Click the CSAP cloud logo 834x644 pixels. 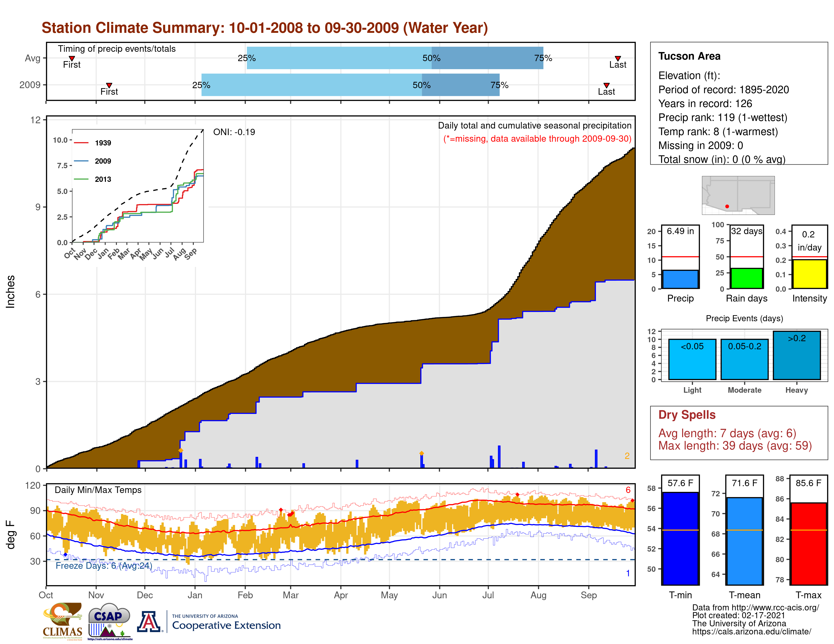click(110, 621)
